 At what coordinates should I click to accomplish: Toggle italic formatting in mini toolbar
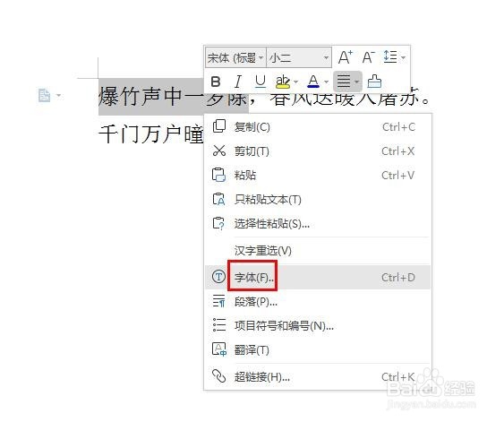[238, 82]
